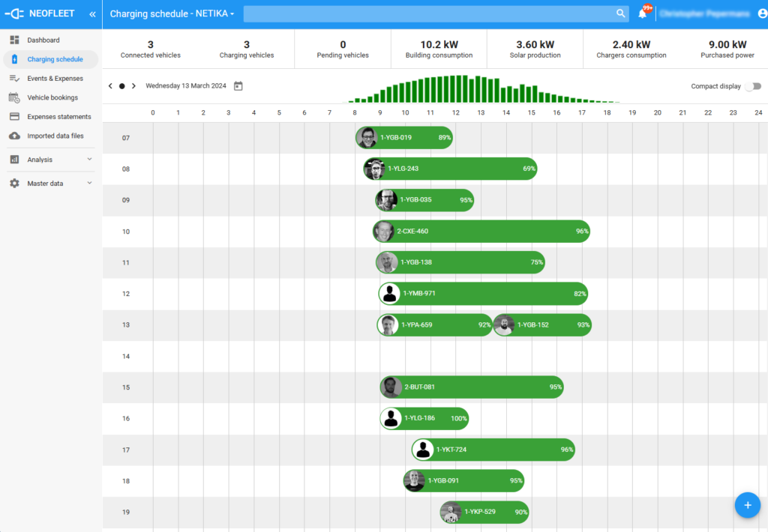The width and height of the screenshot is (768, 532).
Task: Open Imported data files page
Action: pyautogui.click(x=55, y=136)
